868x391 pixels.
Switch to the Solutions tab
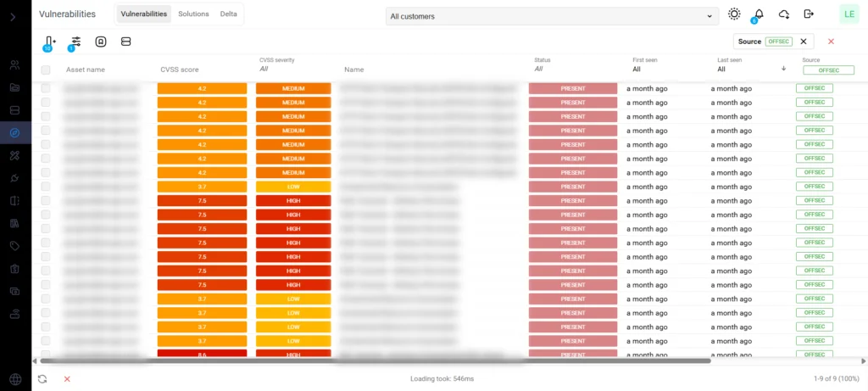pyautogui.click(x=193, y=14)
